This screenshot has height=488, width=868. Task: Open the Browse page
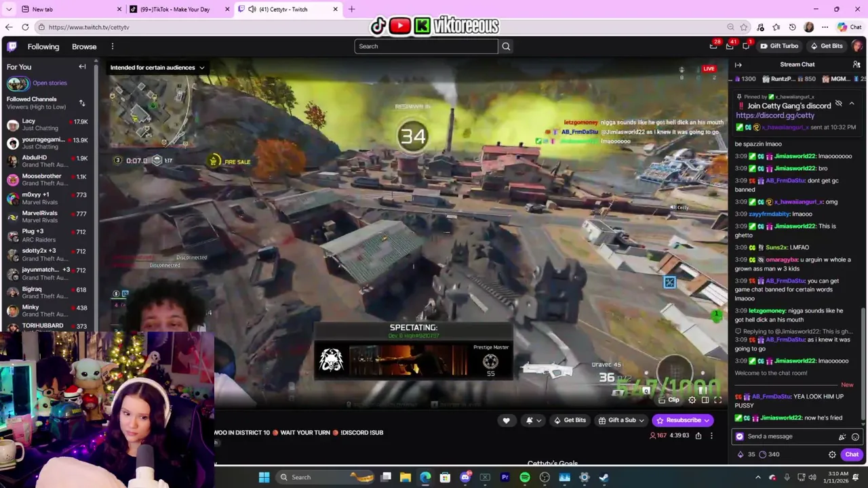tap(84, 47)
